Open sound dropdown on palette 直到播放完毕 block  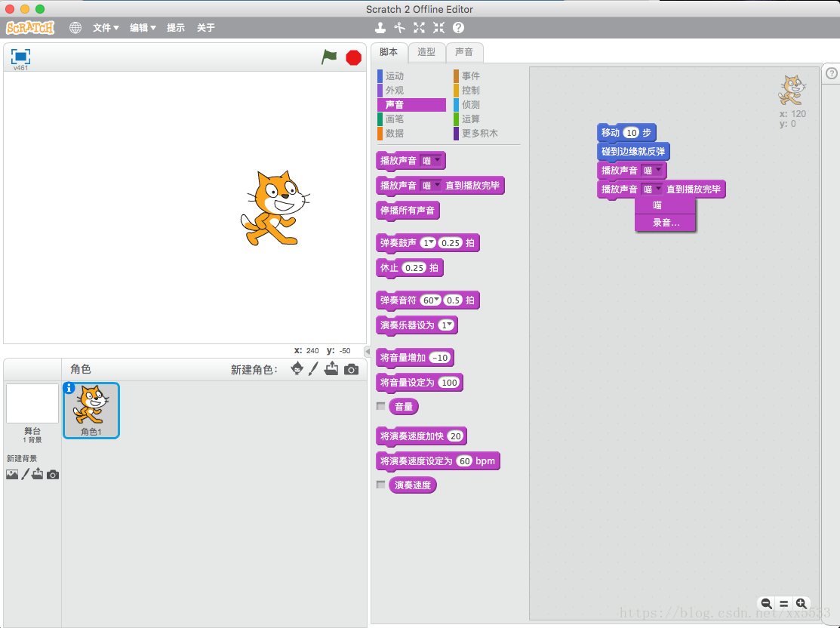(431, 186)
